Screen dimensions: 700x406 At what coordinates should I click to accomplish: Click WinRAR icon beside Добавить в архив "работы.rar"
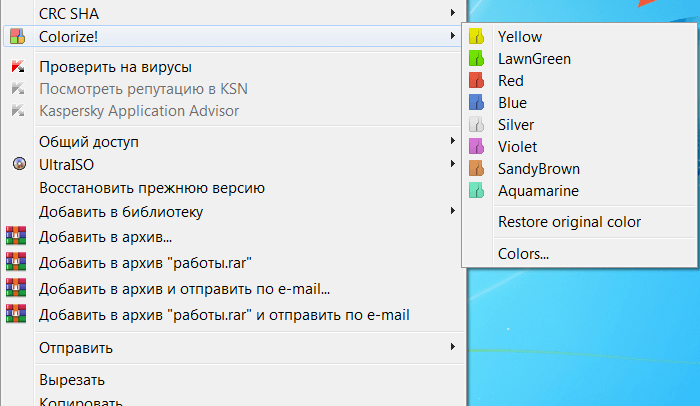[x=16, y=262]
